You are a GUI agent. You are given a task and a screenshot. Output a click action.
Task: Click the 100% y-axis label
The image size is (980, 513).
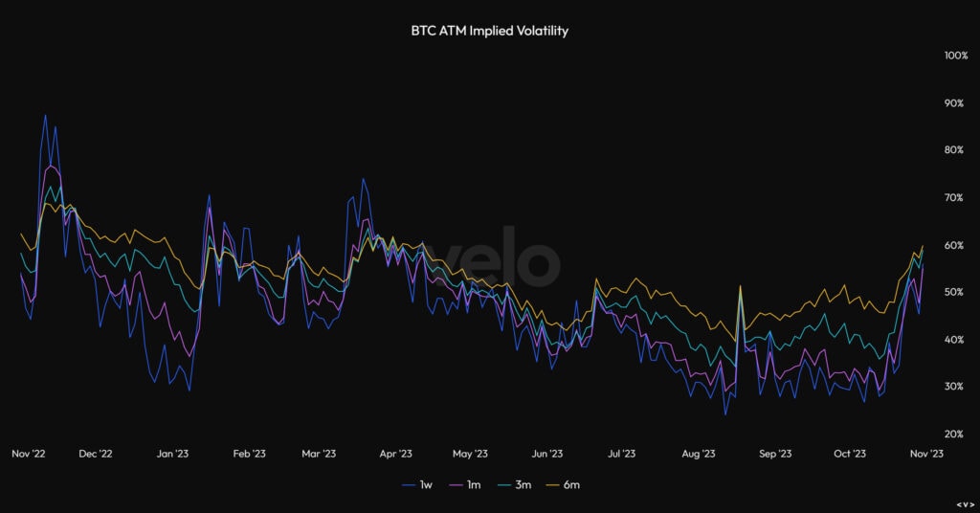coord(956,56)
